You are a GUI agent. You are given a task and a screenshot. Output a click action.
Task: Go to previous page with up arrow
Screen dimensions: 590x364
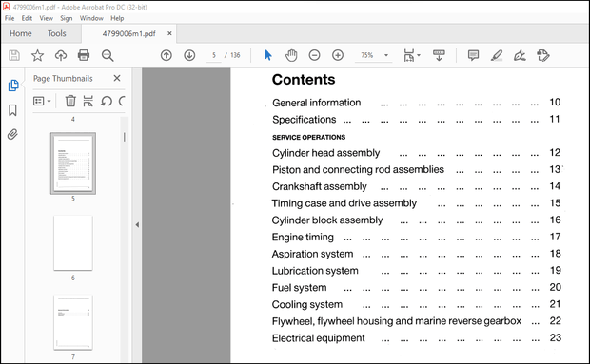point(167,55)
